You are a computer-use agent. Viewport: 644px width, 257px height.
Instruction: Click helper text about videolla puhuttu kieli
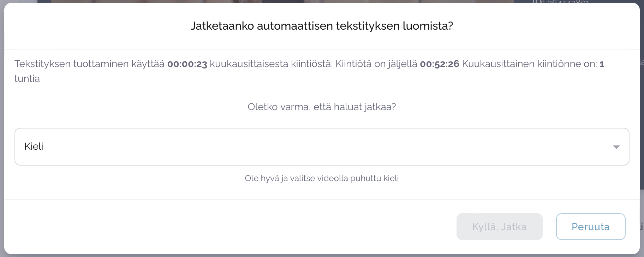pos(322,178)
